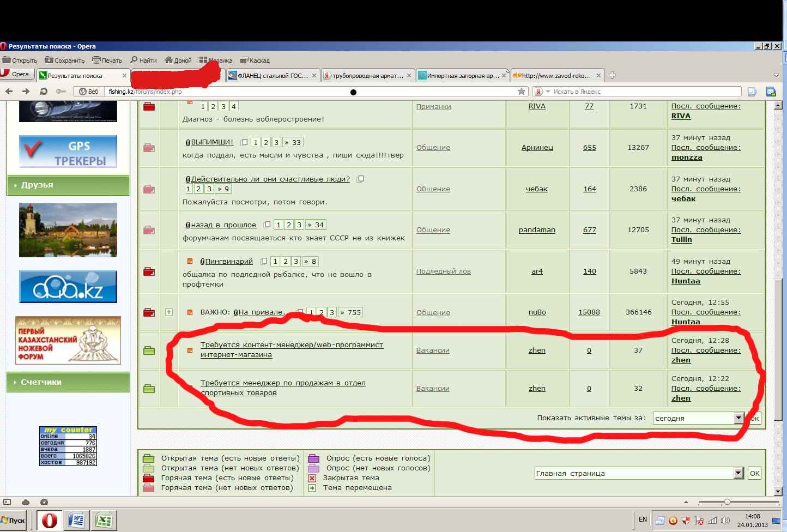Expand the 'Главная страница' forum jump dropdown
Viewport: 787px width, 532px height.
pos(738,473)
